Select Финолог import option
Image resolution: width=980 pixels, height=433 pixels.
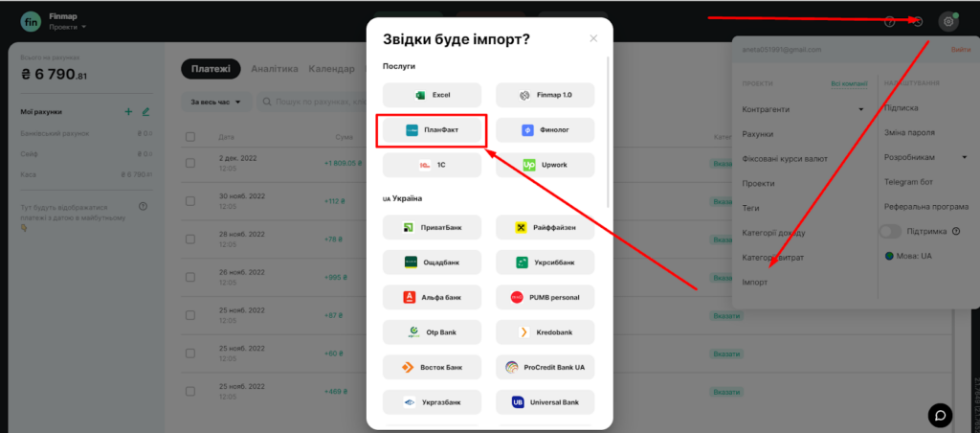545,130
